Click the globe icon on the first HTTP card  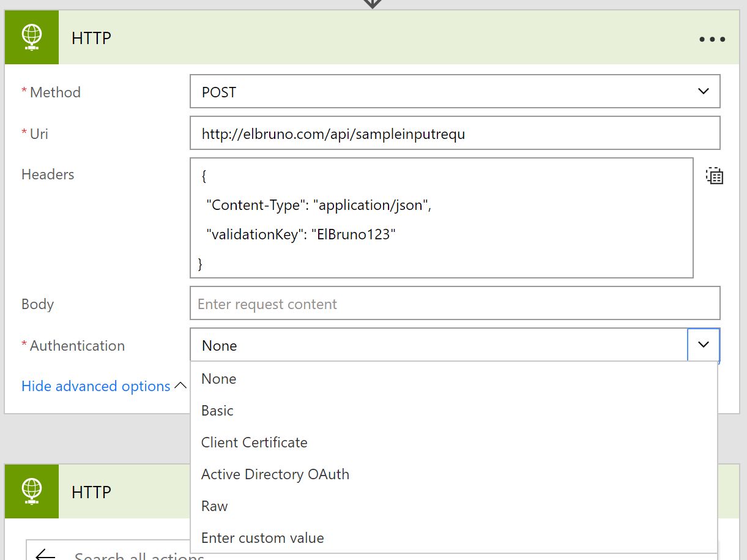click(32, 38)
